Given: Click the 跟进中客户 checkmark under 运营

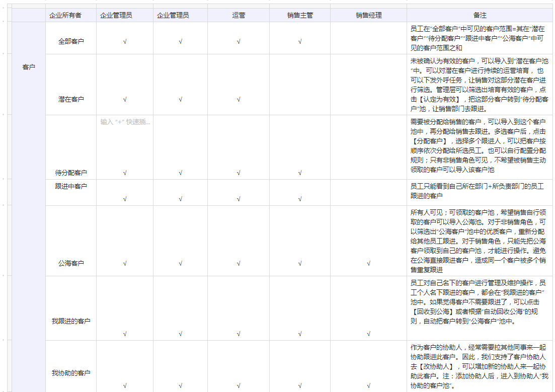Looking at the screenshot, I should click(239, 199).
